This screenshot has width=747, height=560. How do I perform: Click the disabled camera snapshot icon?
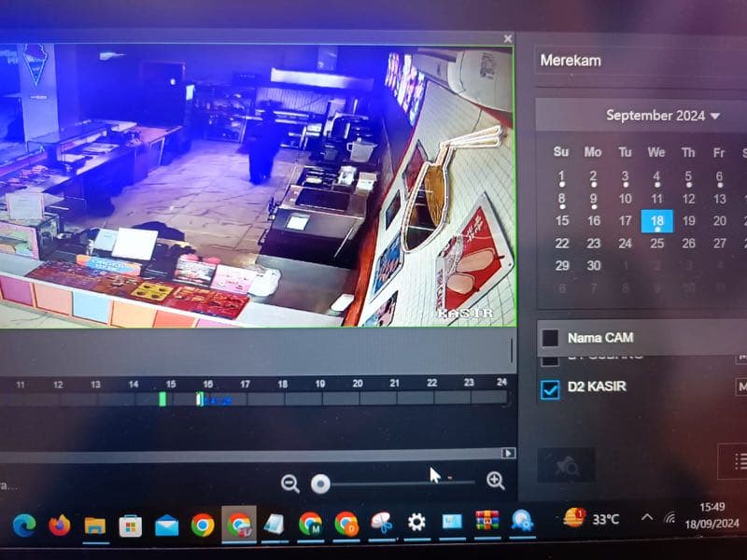pos(566,465)
